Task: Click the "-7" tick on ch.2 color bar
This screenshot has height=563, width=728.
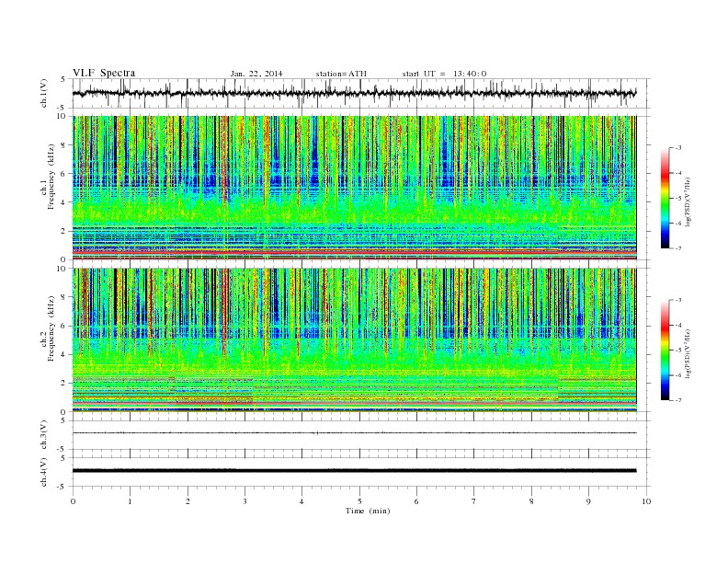Action: pyautogui.click(x=677, y=400)
